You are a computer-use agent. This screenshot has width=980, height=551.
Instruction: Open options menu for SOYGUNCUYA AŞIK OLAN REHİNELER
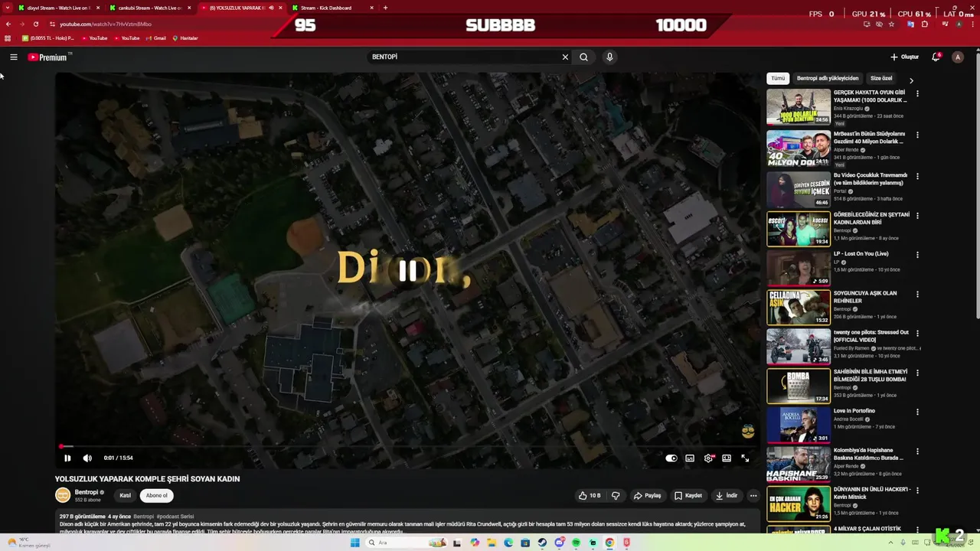point(917,295)
